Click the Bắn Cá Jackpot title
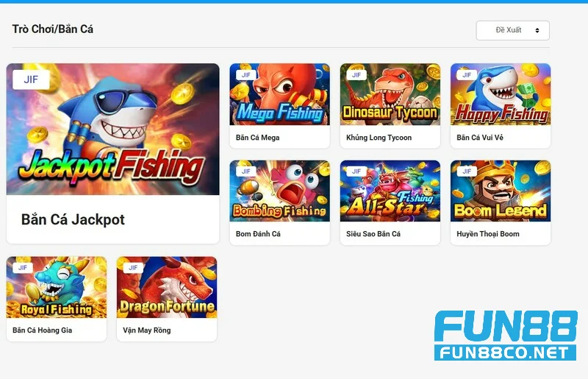The height and width of the screenshot is (379, 588). tap(73, 219)
